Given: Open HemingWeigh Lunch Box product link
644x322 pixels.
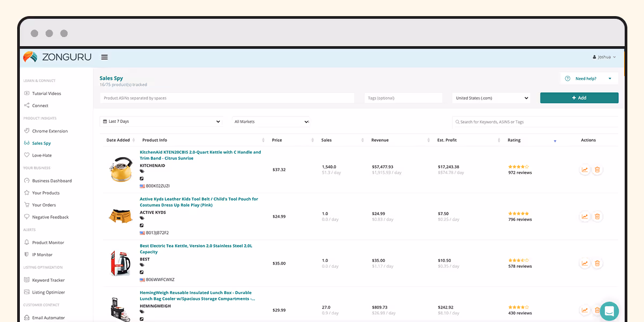Looking at the screenshot, I should coord(197,296).
